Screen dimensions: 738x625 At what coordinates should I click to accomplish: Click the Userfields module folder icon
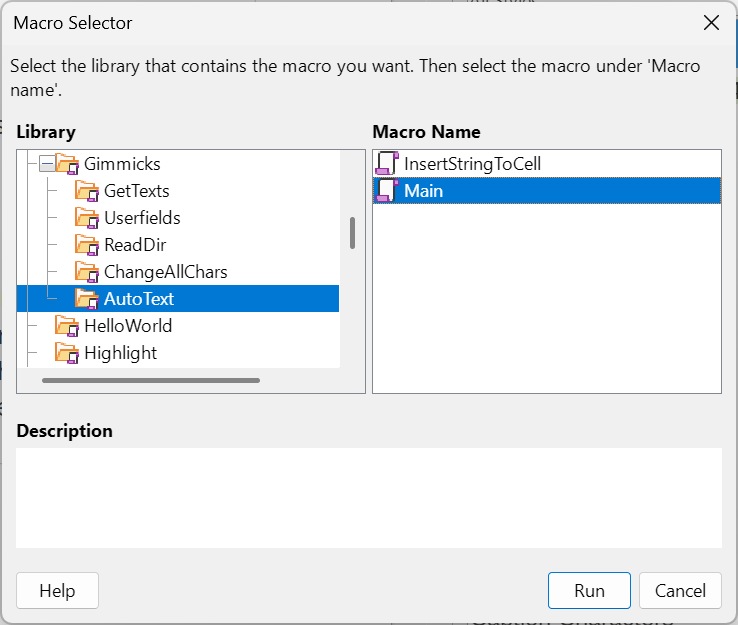point(87,218)
